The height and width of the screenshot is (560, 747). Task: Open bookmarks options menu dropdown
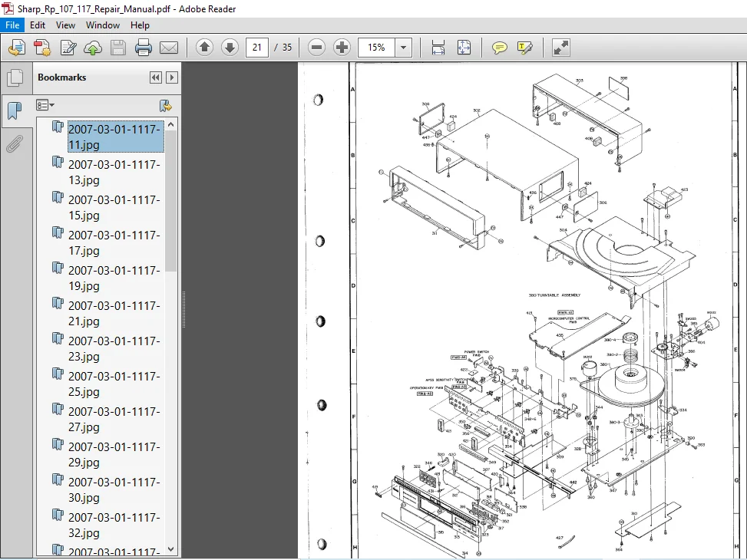coord(45,105)
